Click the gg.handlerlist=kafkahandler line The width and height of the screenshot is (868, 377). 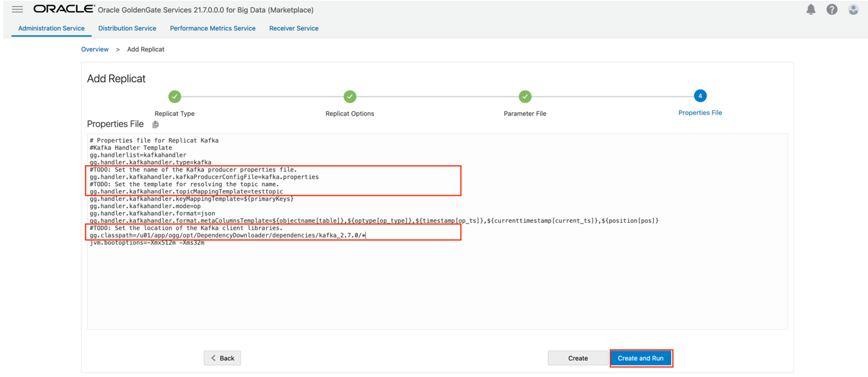138,155
